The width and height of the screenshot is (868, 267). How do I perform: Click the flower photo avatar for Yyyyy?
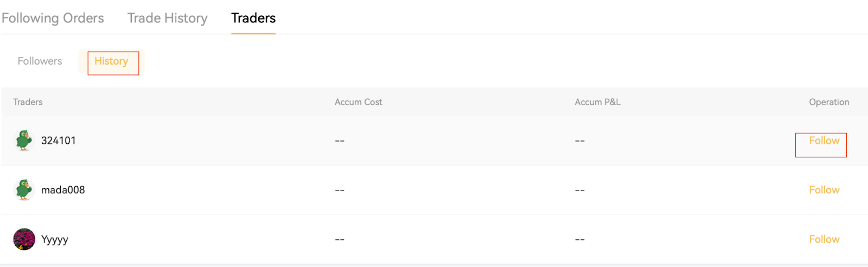pyautogui.click(x=24, y=239)
